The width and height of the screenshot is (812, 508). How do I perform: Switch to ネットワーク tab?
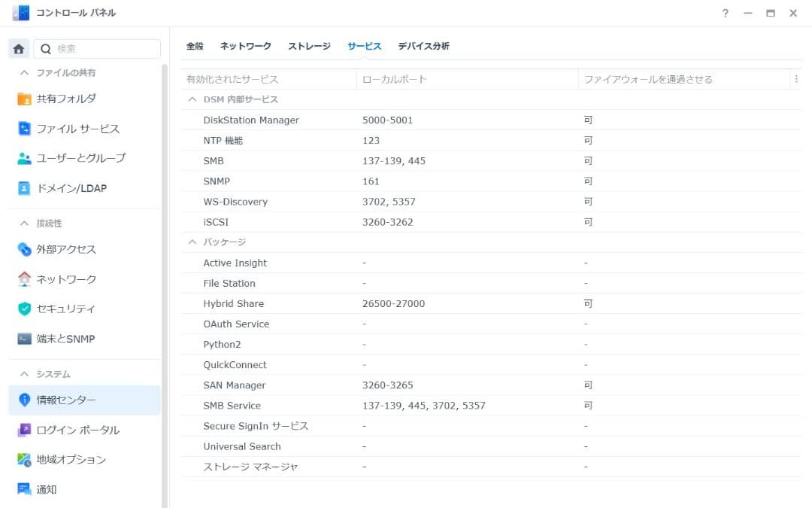(245, 46)
